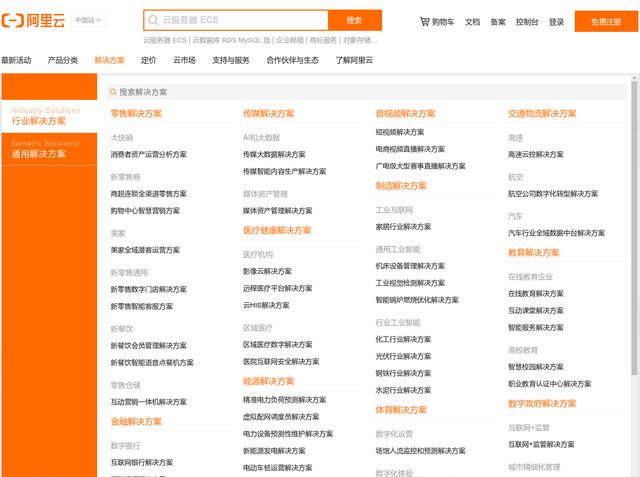Open the shopping cart 购物车
Viewport: 640px width, 477px height.
click(x=437, y=22)
